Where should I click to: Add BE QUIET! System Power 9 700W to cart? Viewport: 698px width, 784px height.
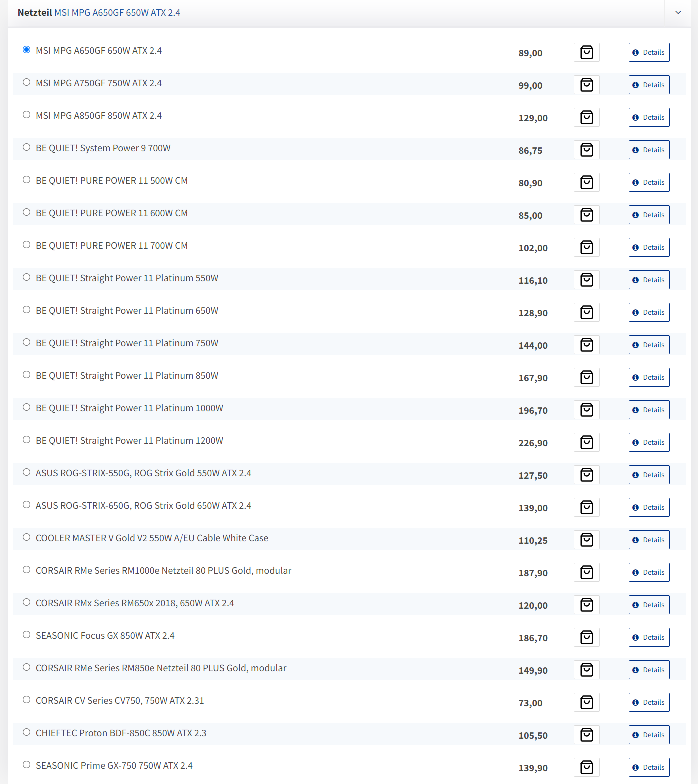click(586, 150)
